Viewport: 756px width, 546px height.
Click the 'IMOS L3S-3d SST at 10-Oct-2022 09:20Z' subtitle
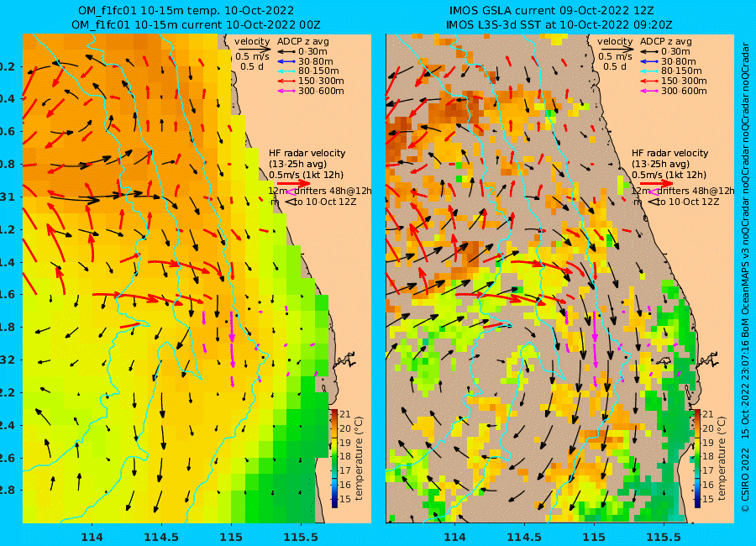coord(559,24)
